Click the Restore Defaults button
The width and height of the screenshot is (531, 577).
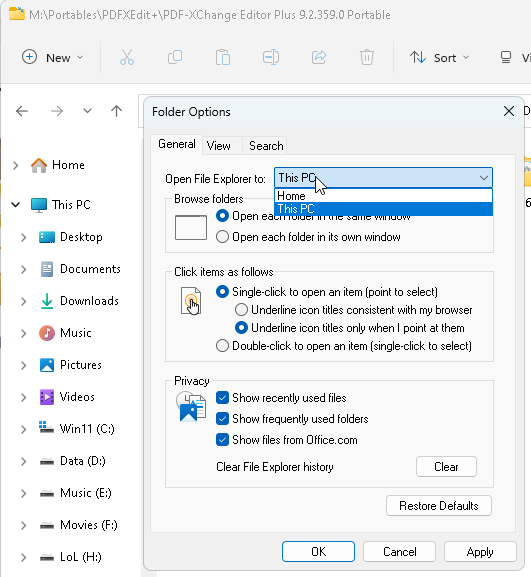439,506
